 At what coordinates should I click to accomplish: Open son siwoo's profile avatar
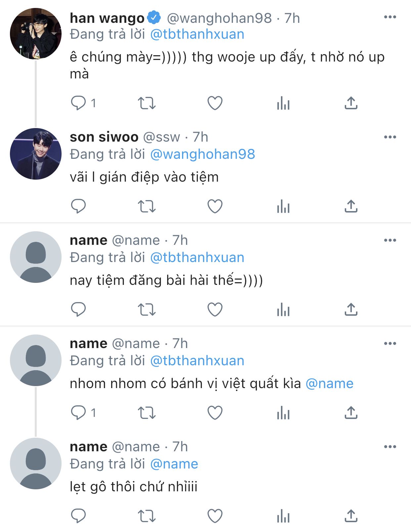coord(36,154)
